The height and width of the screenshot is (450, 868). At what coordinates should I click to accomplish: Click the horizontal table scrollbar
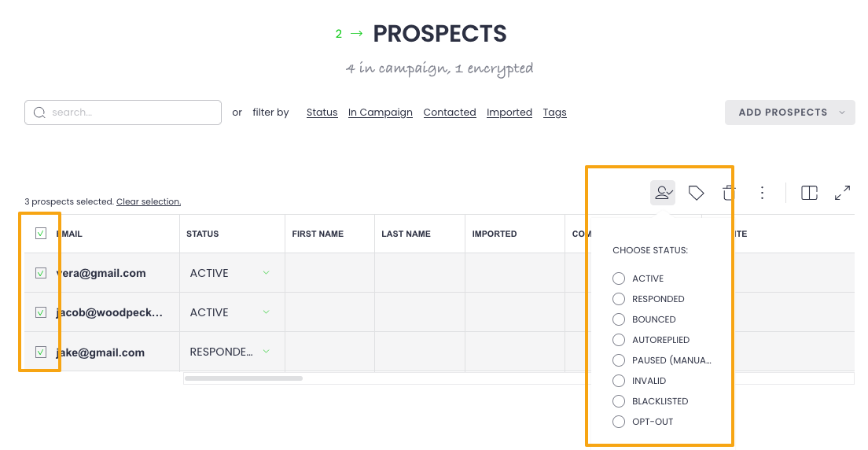(243, 378)
